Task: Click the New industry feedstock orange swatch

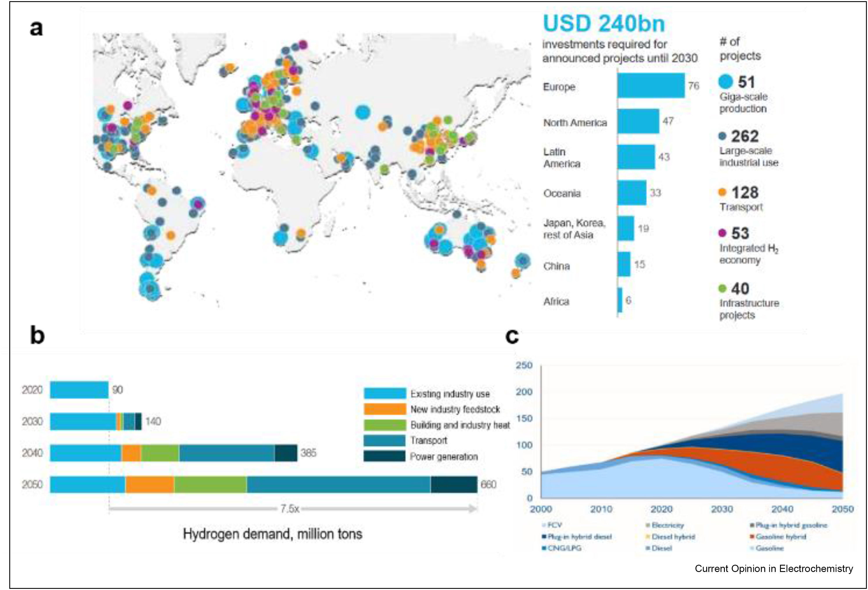Action: 385,409
